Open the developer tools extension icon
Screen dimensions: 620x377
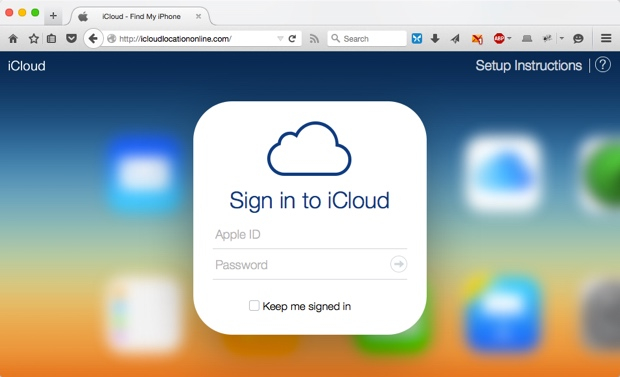(547, 39)
